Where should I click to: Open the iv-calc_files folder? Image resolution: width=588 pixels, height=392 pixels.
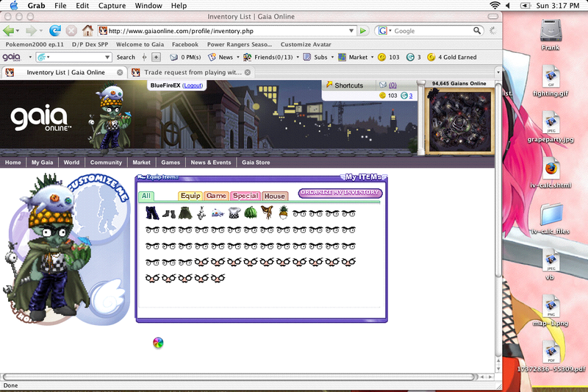pos(551,215)
